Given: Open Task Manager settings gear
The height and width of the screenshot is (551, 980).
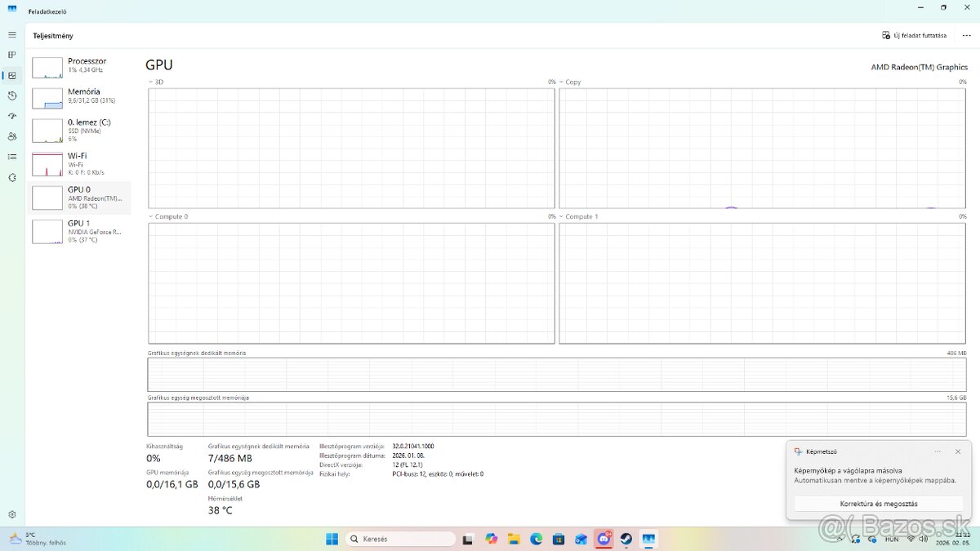Looking at the screenshot, I should 11,514.
